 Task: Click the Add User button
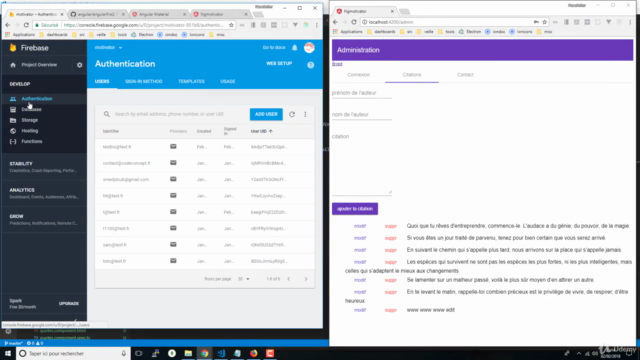click(266, 114)
